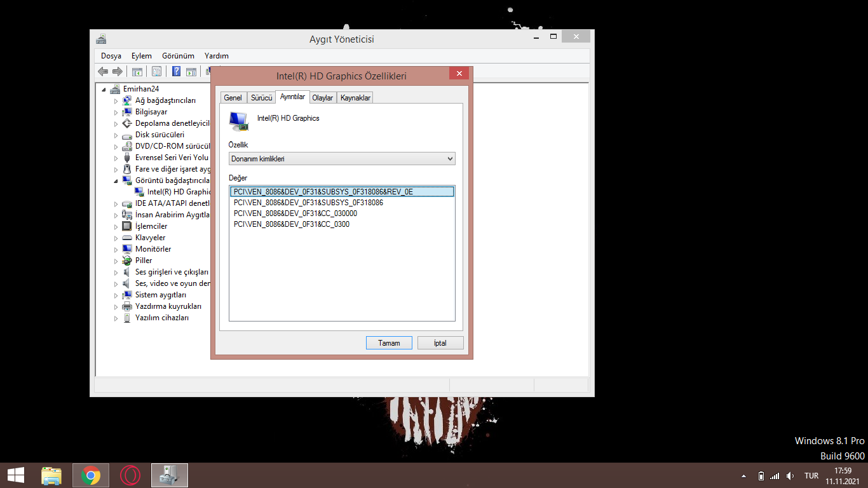Switch to the Olaylar tab
Image resolution: width=868 pixels, height=488 pixels.
pos(323,98)
